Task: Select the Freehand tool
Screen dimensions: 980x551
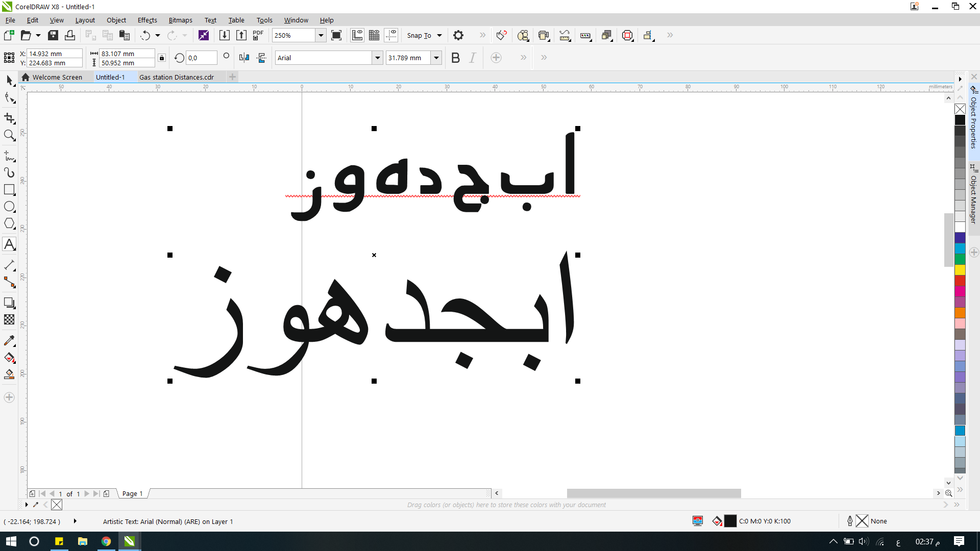Action: pos(9,156)
